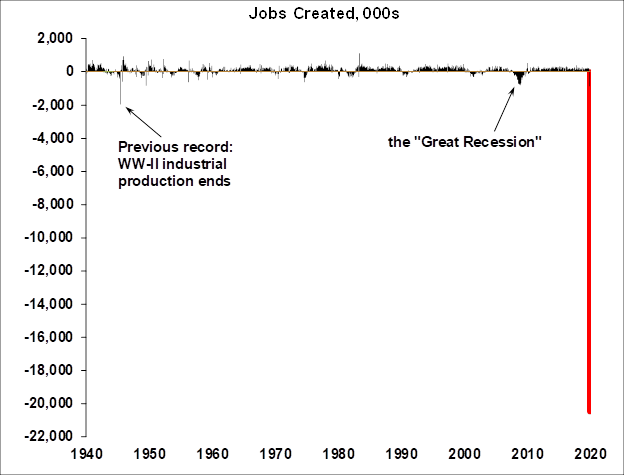This screenshot has width=625, height=476.
Task: Click the chart title 'Jobs Created, 000s'
Action: 324,13
